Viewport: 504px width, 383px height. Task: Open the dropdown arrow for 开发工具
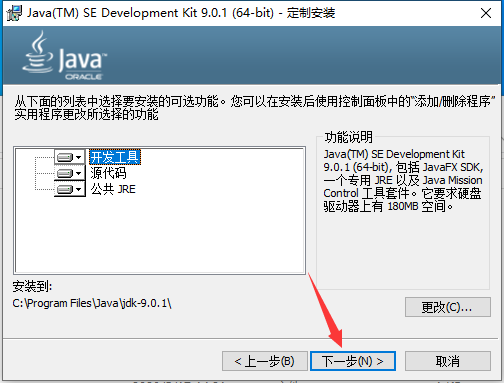(x=79, y=157)
